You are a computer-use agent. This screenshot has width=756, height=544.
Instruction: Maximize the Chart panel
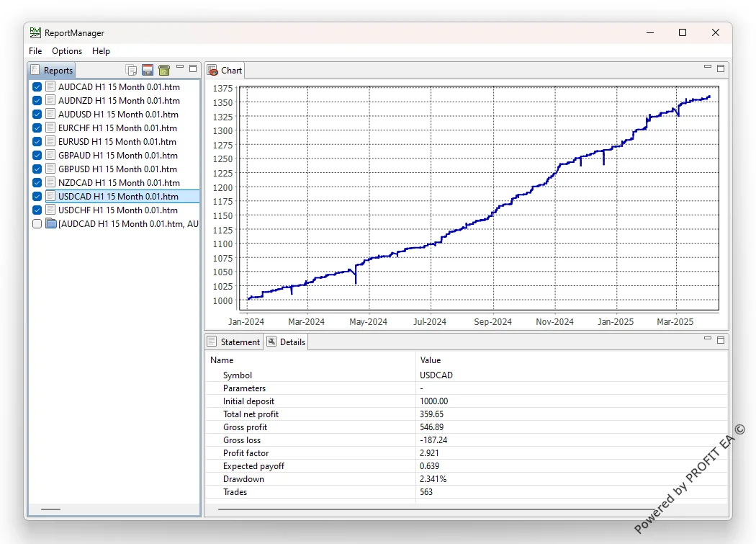[721, 68]
